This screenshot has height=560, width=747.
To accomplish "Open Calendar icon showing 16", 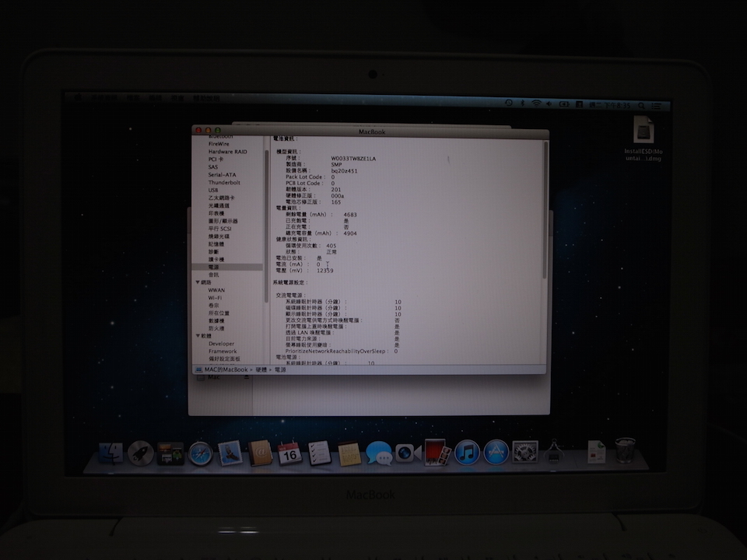I will (x=289, y=453).
